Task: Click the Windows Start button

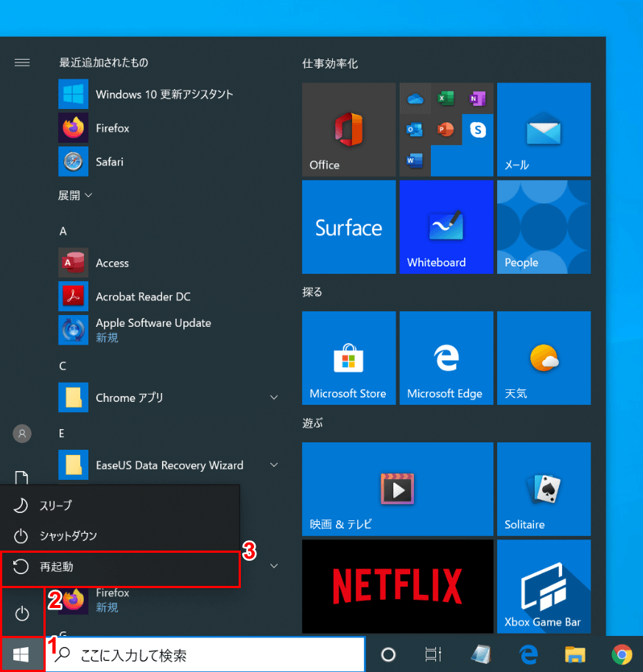Action: pos(21,654)
